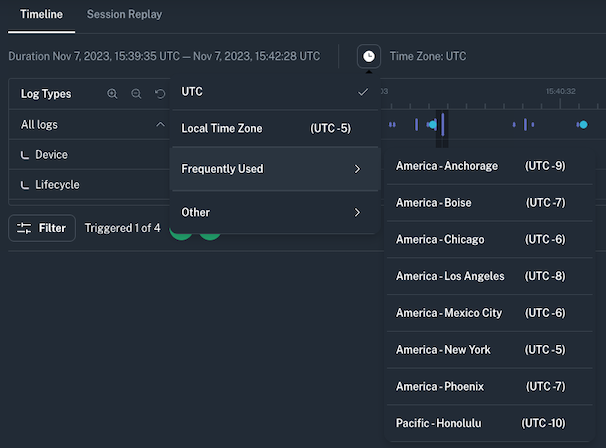Screen dimensions: 606x448
Task: Click the Device log type icon
Action: (26, 156)
